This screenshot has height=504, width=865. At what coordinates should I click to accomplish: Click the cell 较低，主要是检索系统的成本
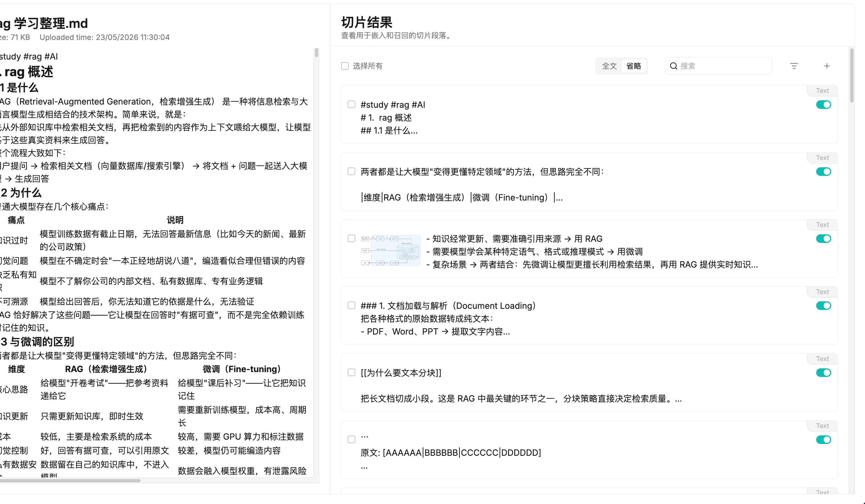coord(96,436)
